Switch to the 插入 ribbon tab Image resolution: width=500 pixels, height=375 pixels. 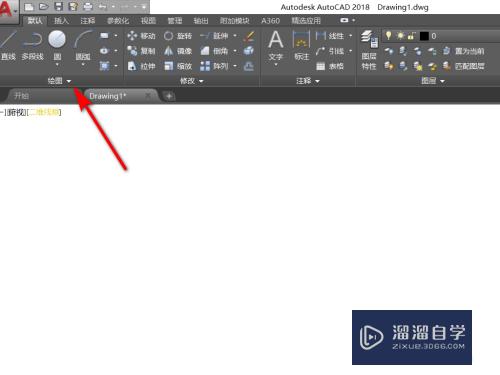61,21
